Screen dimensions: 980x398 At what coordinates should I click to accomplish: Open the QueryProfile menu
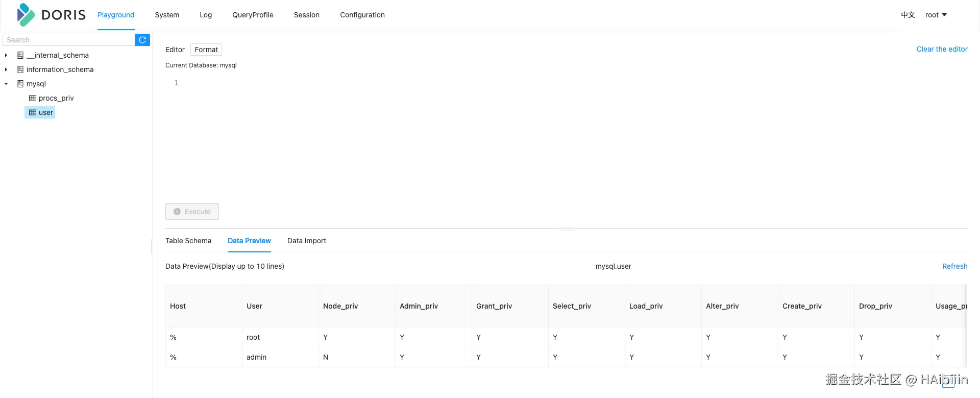(x=253, y=15)
